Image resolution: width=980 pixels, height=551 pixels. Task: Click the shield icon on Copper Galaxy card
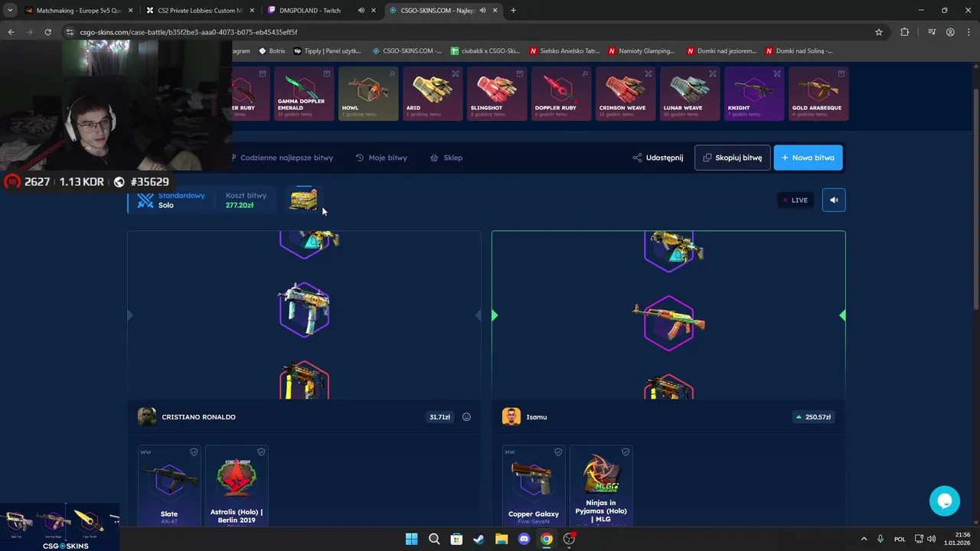(x=558, y=452)
